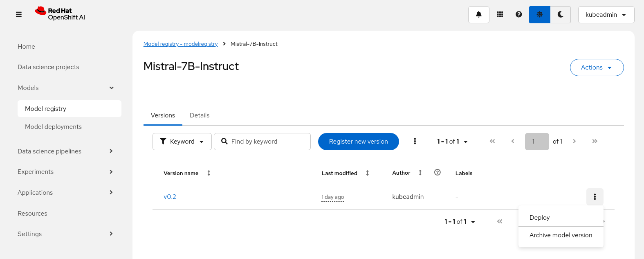The image size is (644, 259).
Task: Open the v0.2 version link
Action: pyautogui.click(x=170, y=197)
